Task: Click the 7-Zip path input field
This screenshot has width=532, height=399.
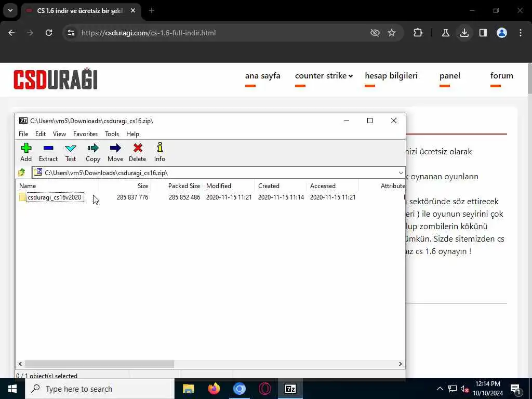Action: [x=219, y=172]
